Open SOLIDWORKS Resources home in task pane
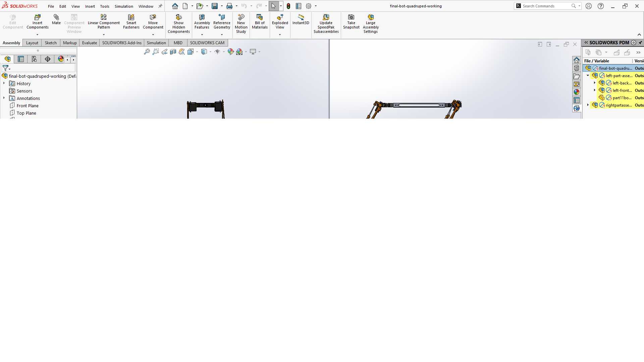The width and height of the screenshot is (644, 362). 577,60
